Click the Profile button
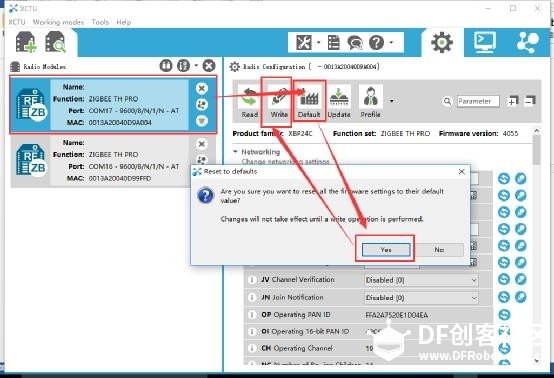The width and height of the screenshot is (554, 378). pyautogui.click(x=370, y=102)
